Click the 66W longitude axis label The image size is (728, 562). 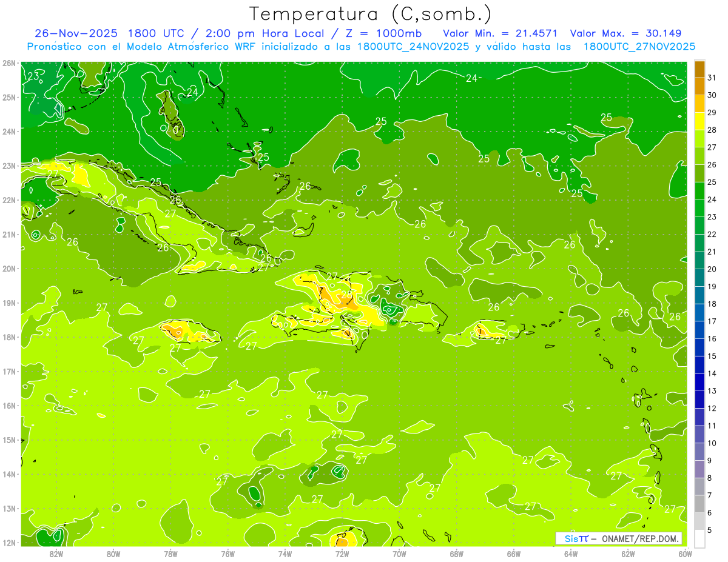(x=514, y=554)
